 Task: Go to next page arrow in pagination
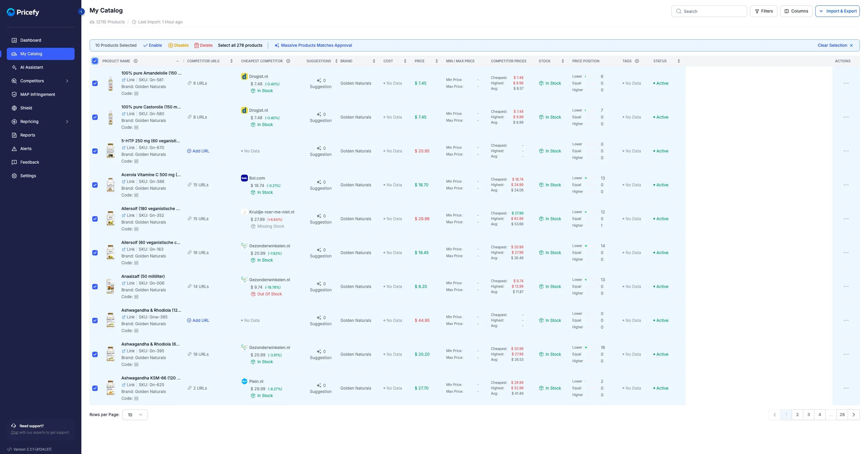(853, 415)
